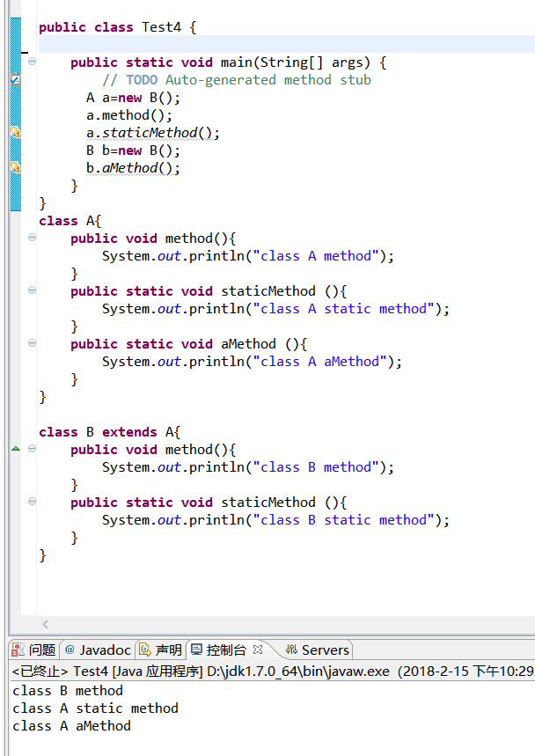This screenshot has width=535, height=756.
Task: Click warning icon beside a.staticMethod() line
Action: click(x=15, y=133)
